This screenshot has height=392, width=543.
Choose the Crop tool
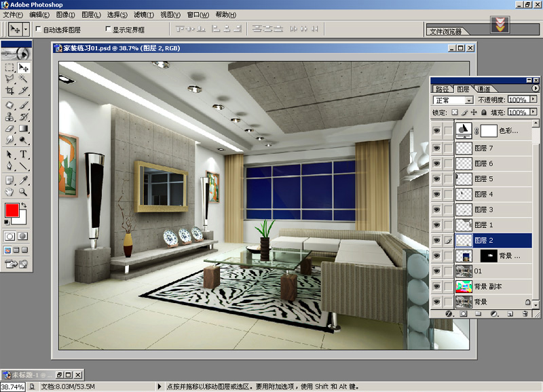tap(10, 90)
